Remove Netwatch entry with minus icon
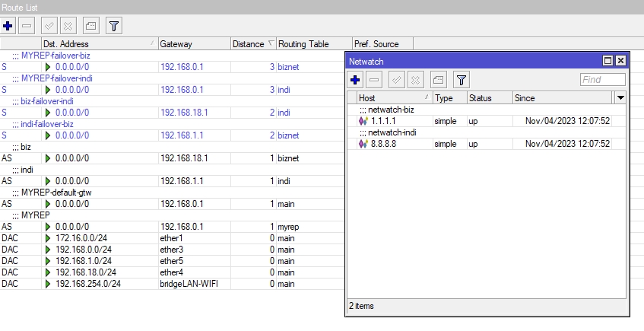Image resolution: width=644 pixels, height=331 pixels. (x=374, y=80)
